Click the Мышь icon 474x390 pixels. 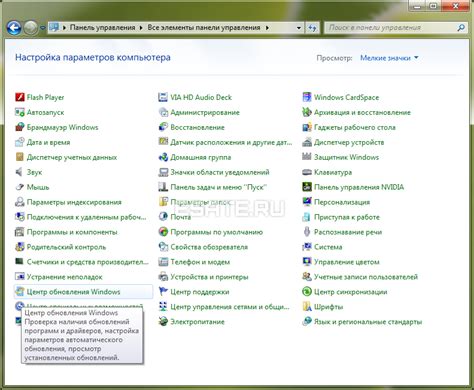(x=20, y=187)
